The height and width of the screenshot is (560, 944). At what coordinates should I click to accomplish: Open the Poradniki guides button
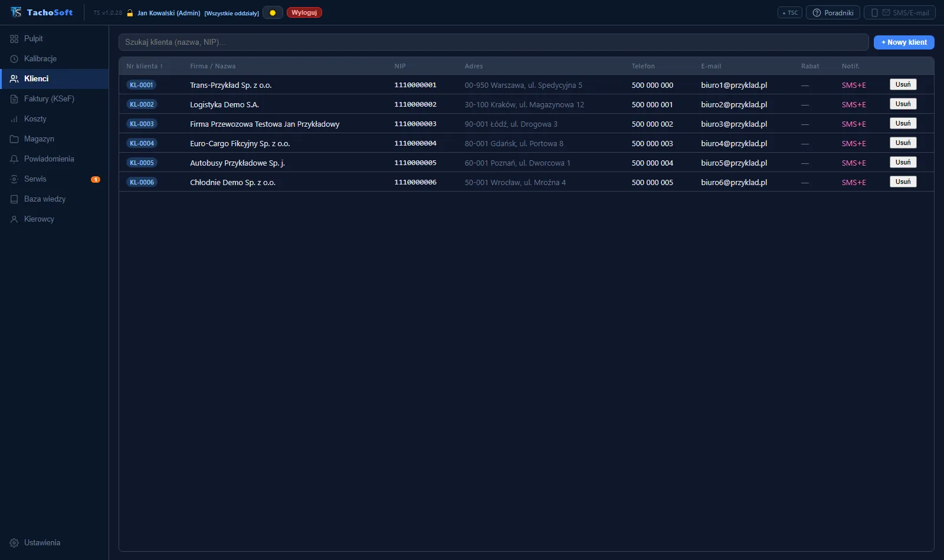click(833, 12)
